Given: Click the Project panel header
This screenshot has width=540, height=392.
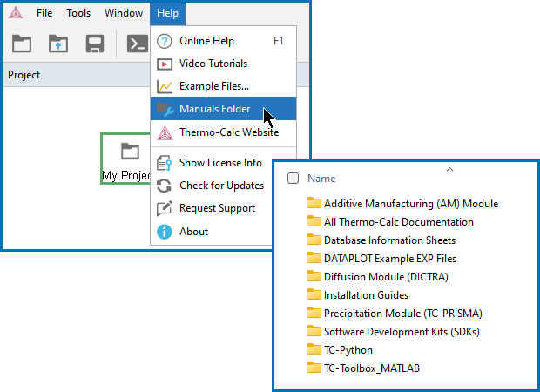Looking at the screenshot, I should click(x=77, y=75).
